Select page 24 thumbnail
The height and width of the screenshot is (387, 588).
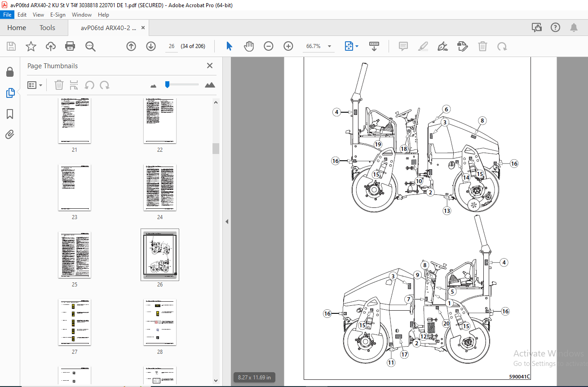tap(160, 188)
